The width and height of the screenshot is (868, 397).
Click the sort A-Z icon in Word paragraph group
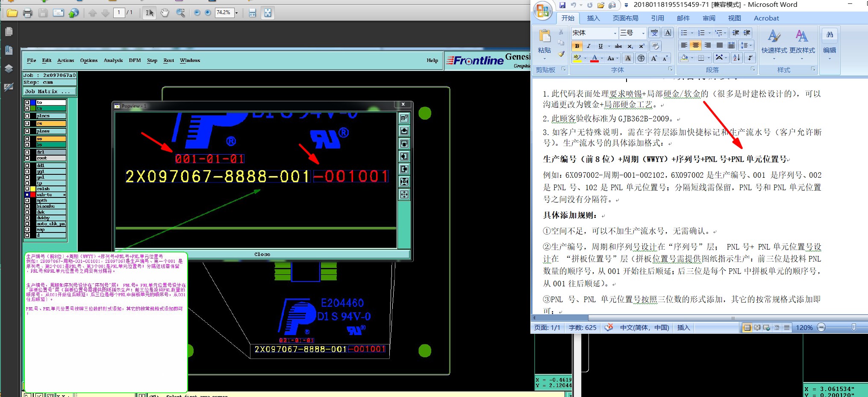point(737,58)
